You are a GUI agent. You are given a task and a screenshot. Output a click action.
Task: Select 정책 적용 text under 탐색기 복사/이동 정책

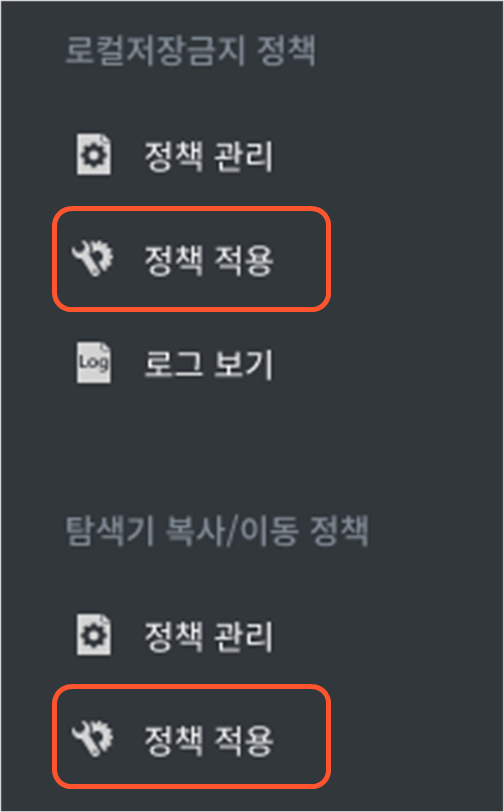(208, 741)
